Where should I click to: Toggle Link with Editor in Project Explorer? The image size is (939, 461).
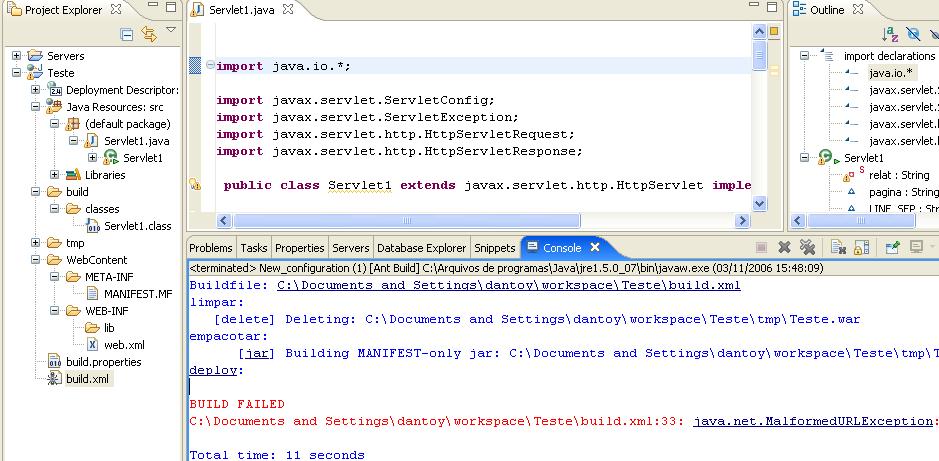point(149,34)
